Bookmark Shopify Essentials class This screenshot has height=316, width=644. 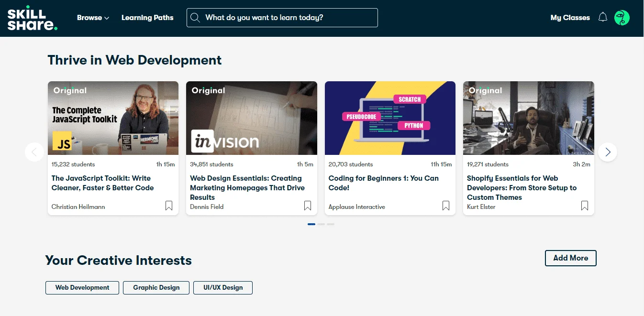pos(585,206)
